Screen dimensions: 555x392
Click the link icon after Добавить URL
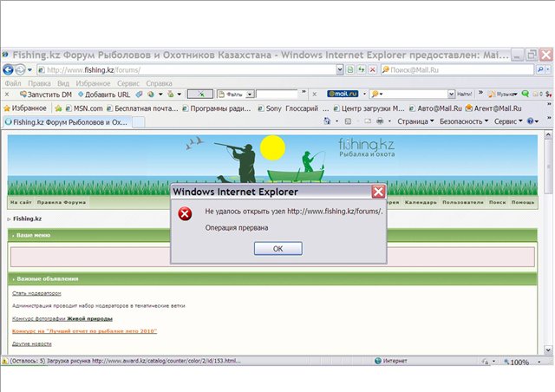tap(139, 95)
